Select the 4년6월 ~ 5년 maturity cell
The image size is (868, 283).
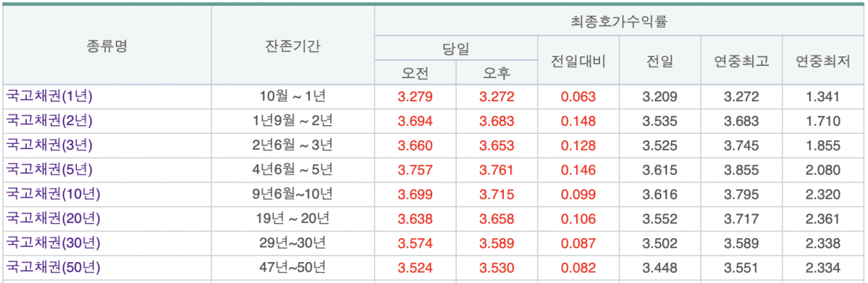point(293,170)
